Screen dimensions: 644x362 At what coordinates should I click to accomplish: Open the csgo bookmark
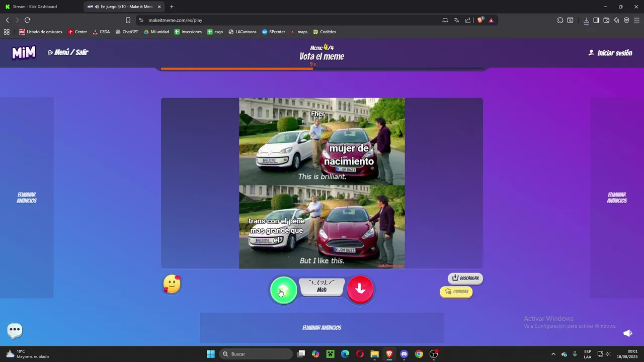click(215, 32)
